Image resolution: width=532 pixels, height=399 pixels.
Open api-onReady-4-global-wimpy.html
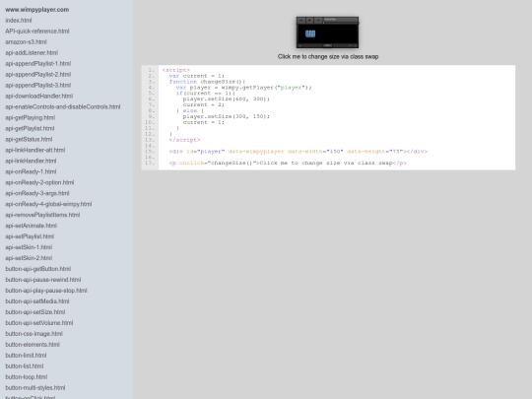click(48, 204)
